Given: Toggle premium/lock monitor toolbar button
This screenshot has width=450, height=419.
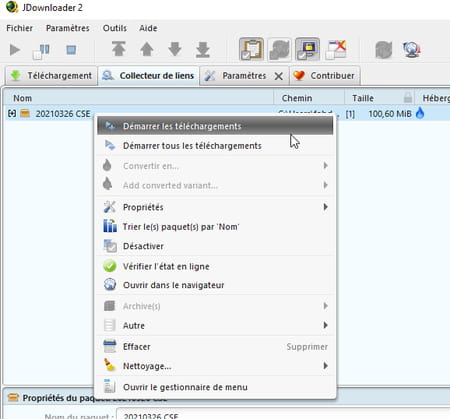Looking at the screenshot, I should coord(307,49).
